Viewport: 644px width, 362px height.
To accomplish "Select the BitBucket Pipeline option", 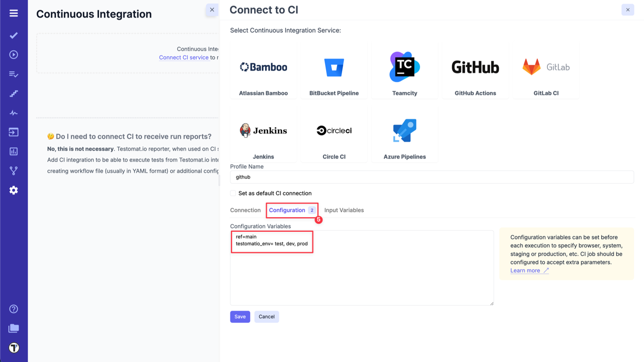I will point(334,73).
